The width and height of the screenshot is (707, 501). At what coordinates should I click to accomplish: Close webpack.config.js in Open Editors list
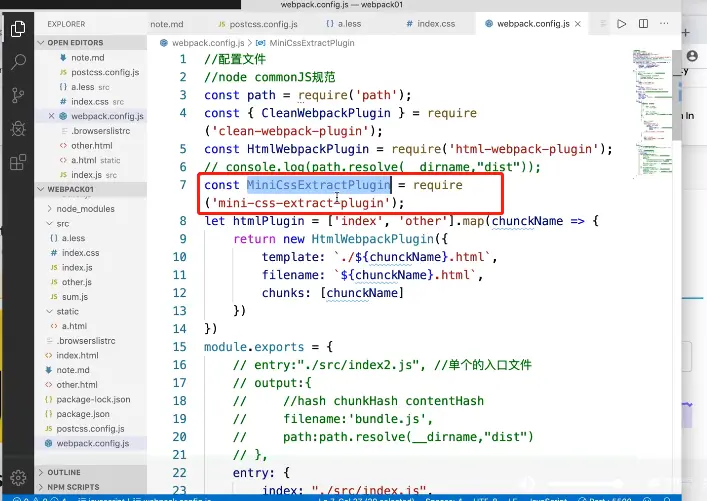click(51, 116)
